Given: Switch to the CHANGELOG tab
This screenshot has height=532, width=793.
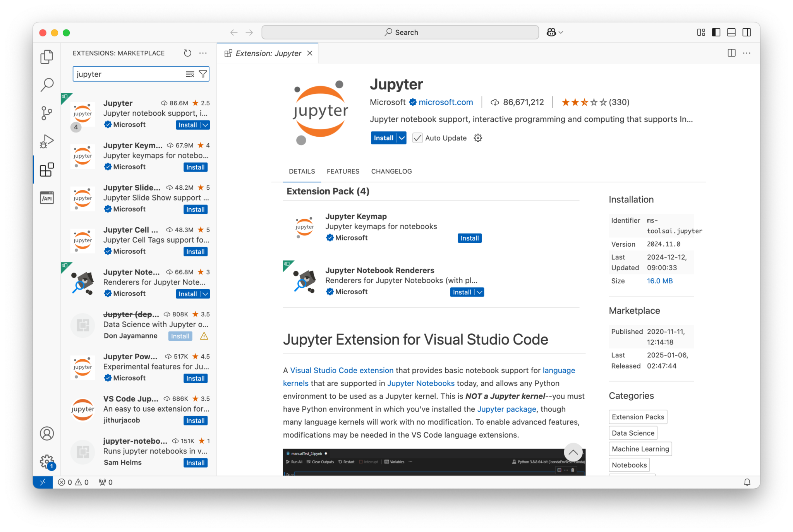Looking at the screenshot, I should point(391,171).
